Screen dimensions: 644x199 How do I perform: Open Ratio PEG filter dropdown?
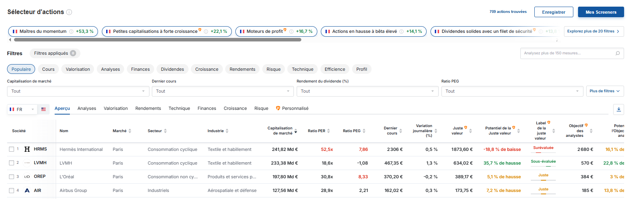(x=512, y=91)
